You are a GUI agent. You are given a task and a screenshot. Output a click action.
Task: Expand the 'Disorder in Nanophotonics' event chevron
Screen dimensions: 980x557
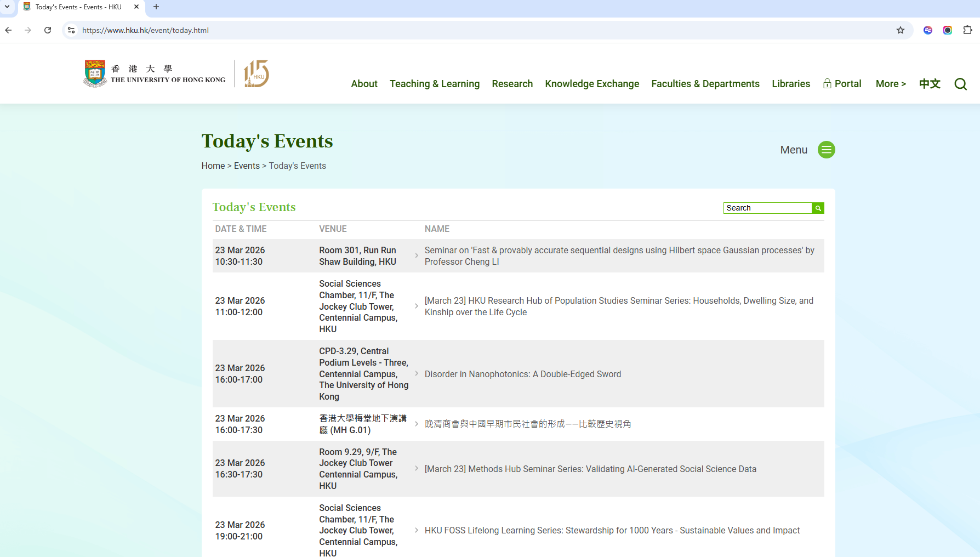pos(416,374)
